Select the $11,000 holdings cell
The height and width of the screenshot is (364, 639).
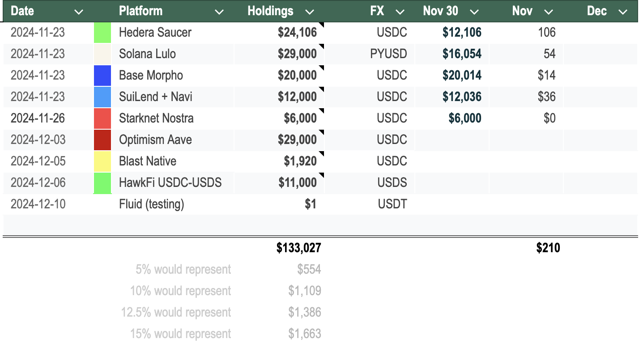click(279, 182)
